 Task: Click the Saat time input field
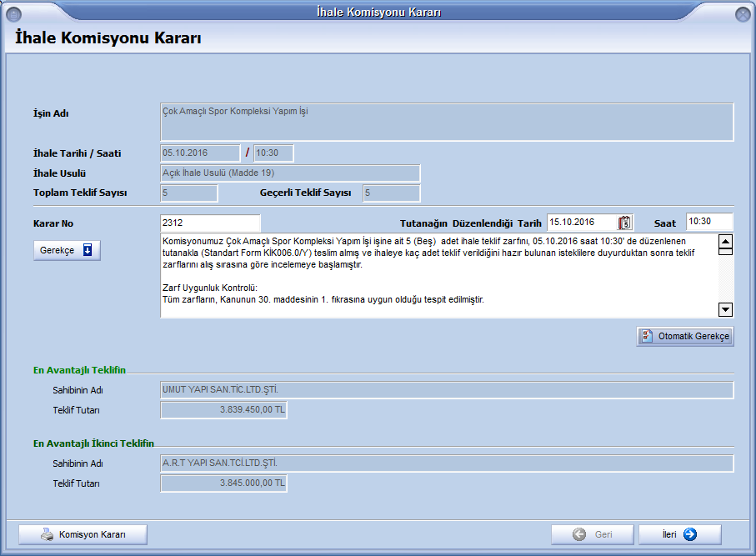coord(708,222)
